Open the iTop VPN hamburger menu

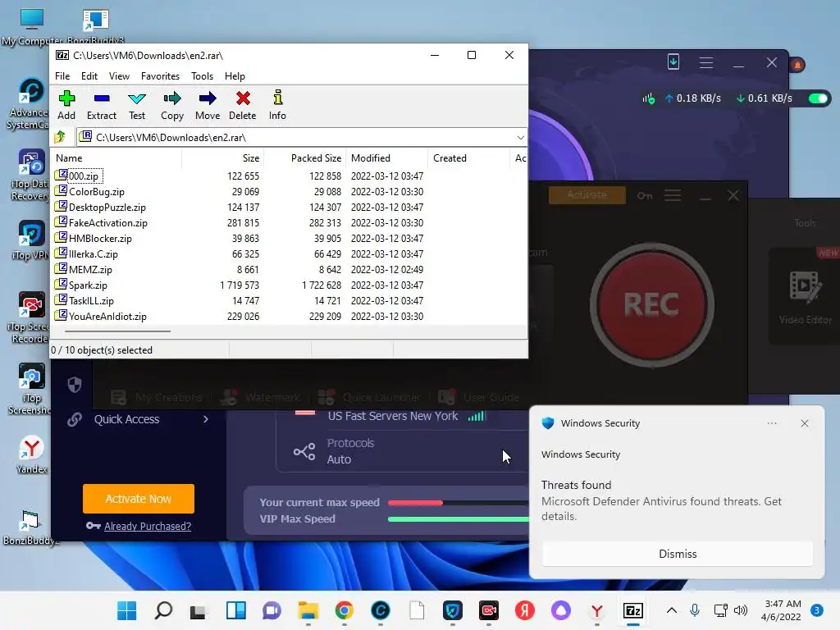point(706,62)
